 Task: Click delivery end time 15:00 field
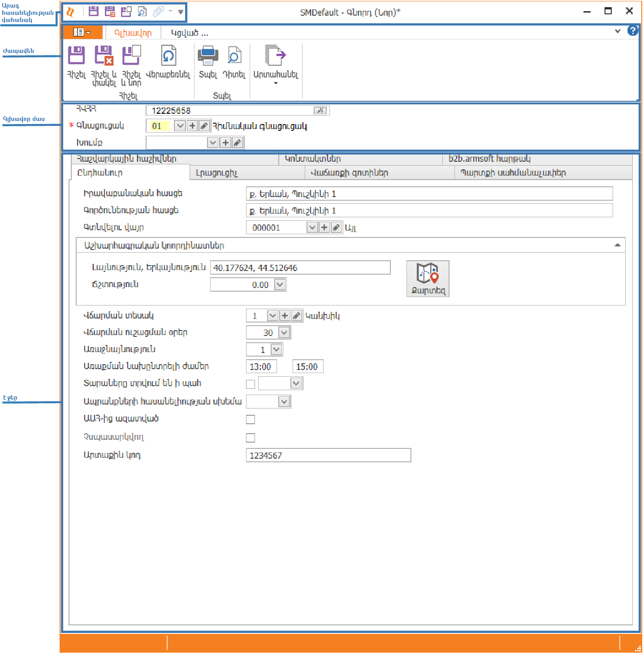pos(308,366)
